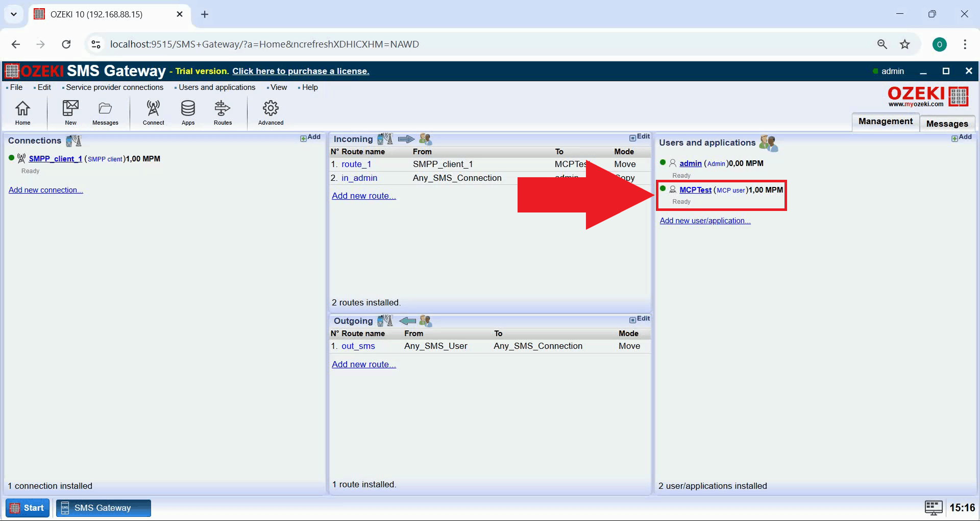Click Add icon in Users and applications panel
The width and height of the screenshot is (980, 521).
[962, 137]
